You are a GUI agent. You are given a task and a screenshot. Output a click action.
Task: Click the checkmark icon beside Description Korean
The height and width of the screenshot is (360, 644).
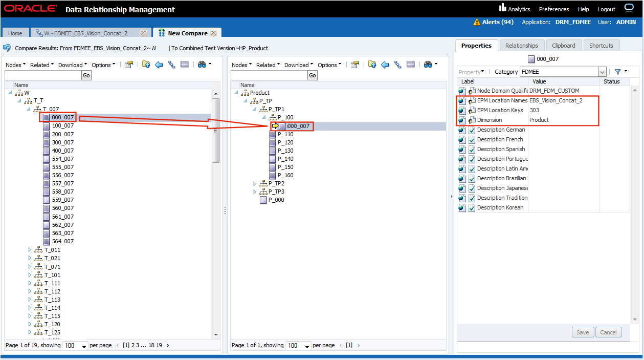[x=472, y=208]
